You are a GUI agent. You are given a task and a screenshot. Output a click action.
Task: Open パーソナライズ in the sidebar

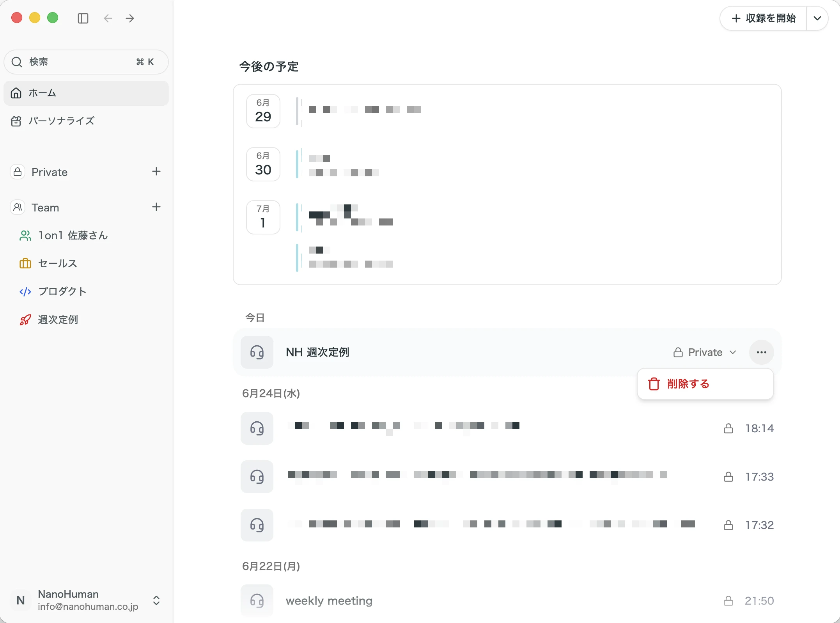point(86,121)
